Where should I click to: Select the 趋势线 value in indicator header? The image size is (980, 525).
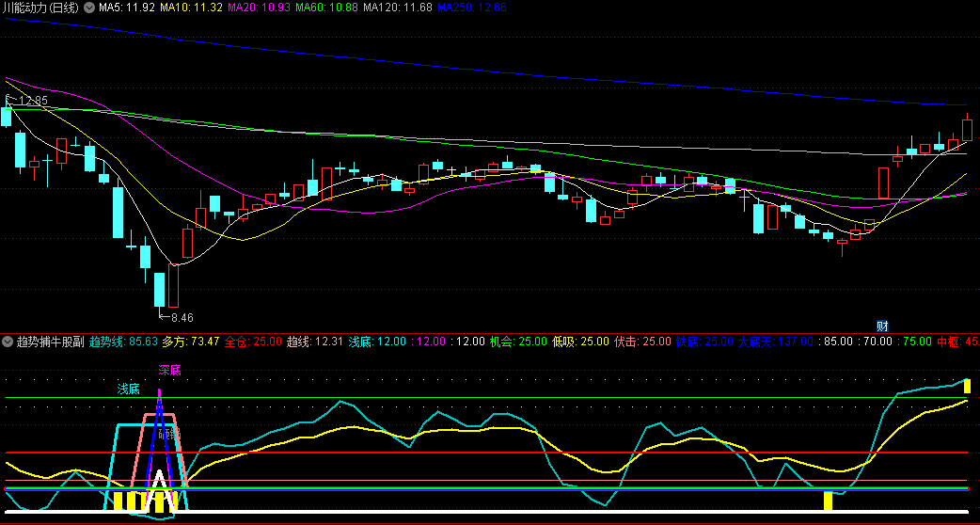[x=123, y=341]
